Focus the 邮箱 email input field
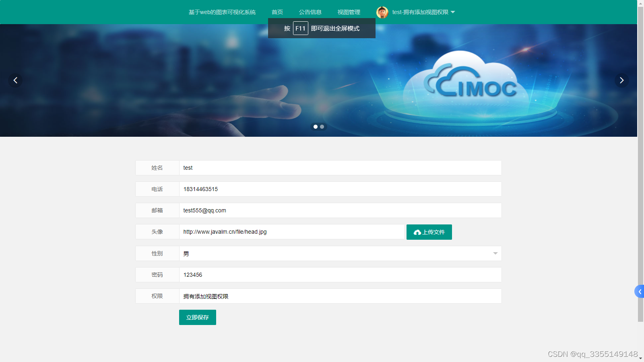 pyautogui.click(x=341, y=210)
